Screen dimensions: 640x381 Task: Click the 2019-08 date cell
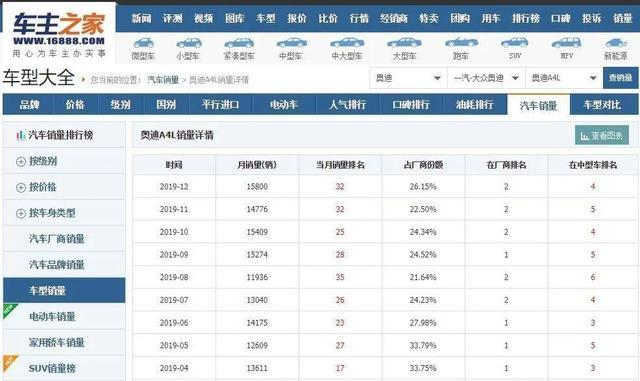[174, 277]
